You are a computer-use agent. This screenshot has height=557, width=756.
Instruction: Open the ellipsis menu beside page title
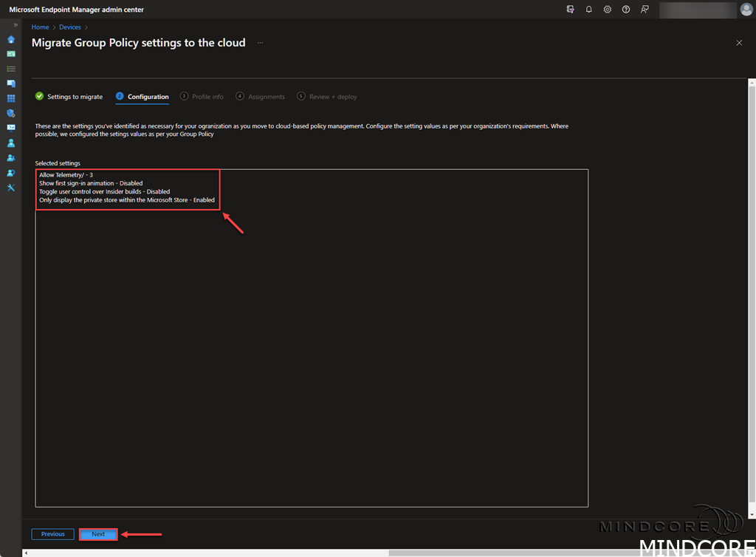click(260, 43)
